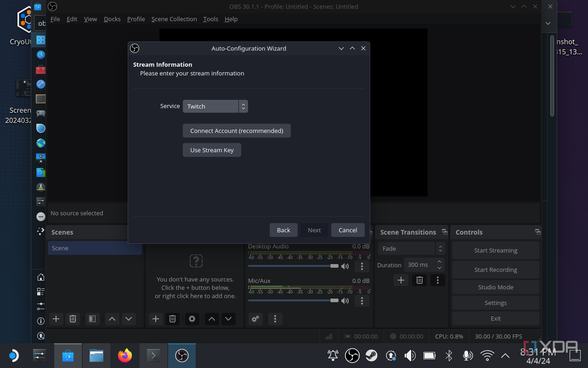Click Connect Account (recommended)
The width and height of the screenshot is (588, 368).
click(x=237, y=131)
